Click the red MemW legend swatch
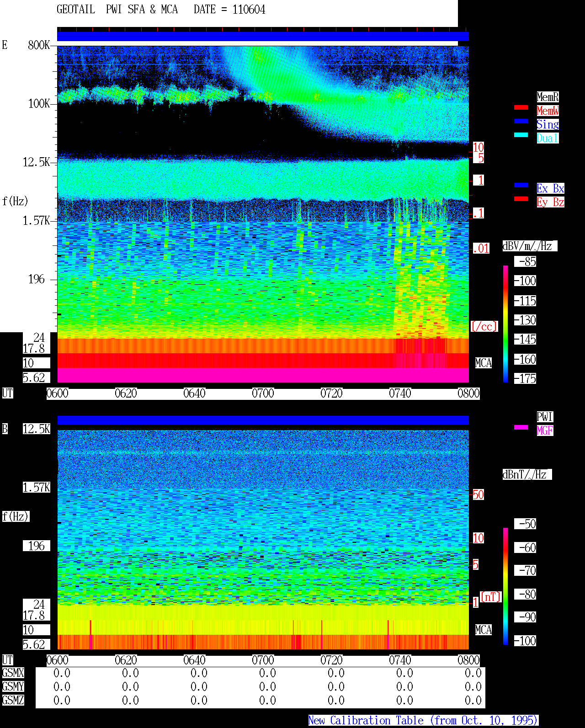 [x=521, y=107]
